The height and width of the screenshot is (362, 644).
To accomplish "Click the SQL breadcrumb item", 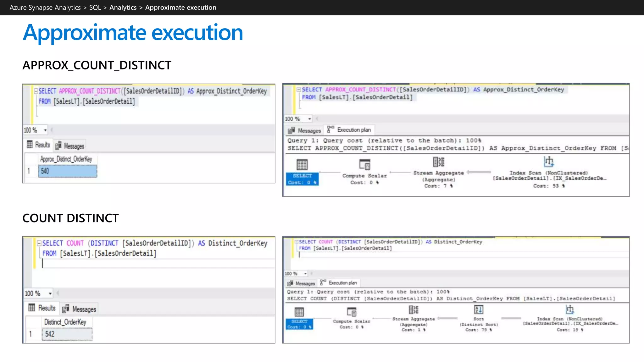I will tap(95, 8).
